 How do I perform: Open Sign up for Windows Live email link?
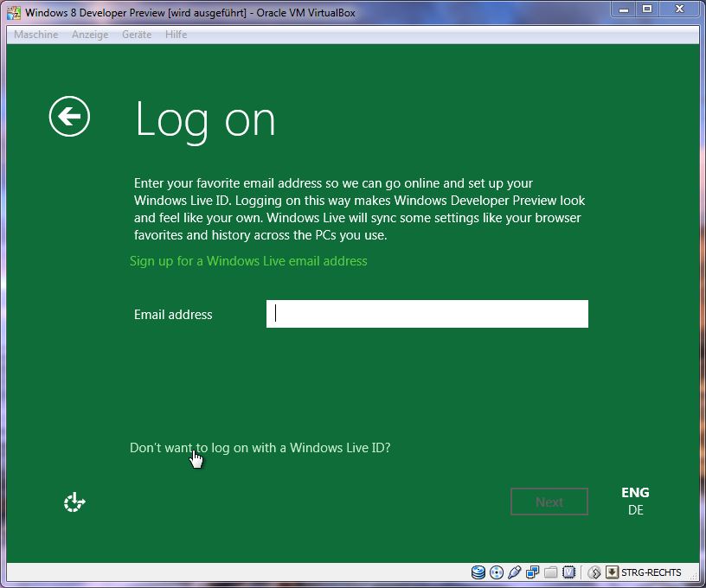248,261
